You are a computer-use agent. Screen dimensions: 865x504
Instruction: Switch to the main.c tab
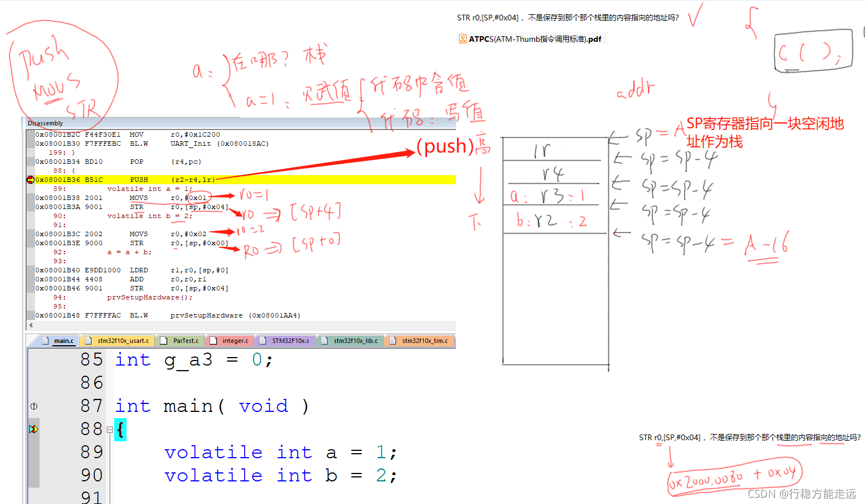coord(58,341)
